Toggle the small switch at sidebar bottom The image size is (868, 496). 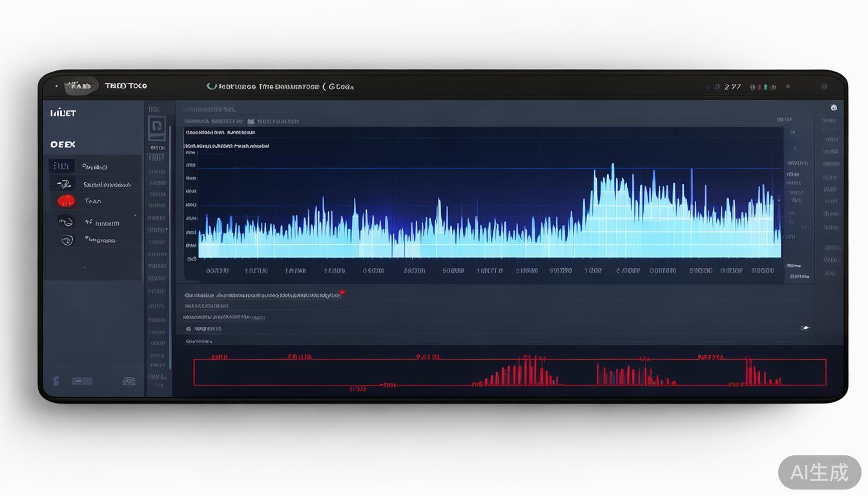click(x=82, y=381)
